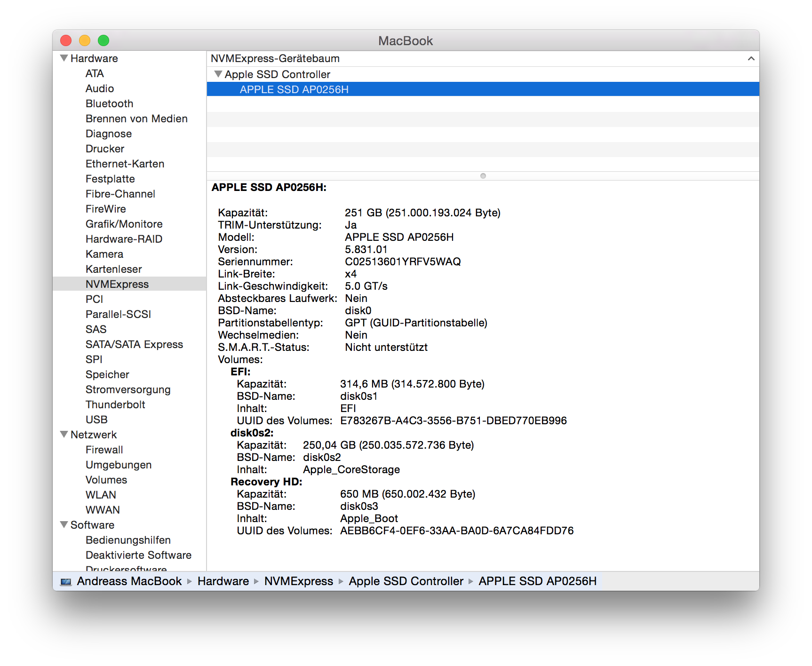Open Bluetooth hardware info

click(109, 103)
